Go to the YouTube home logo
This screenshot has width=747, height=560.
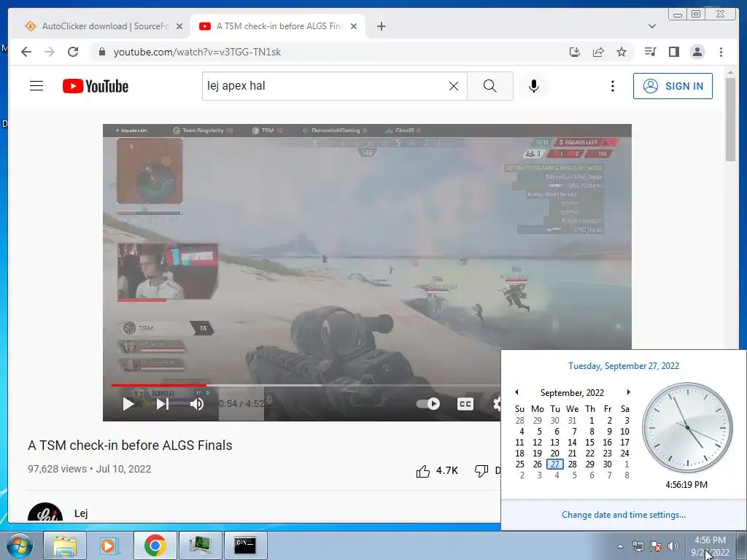pos(96,86)
